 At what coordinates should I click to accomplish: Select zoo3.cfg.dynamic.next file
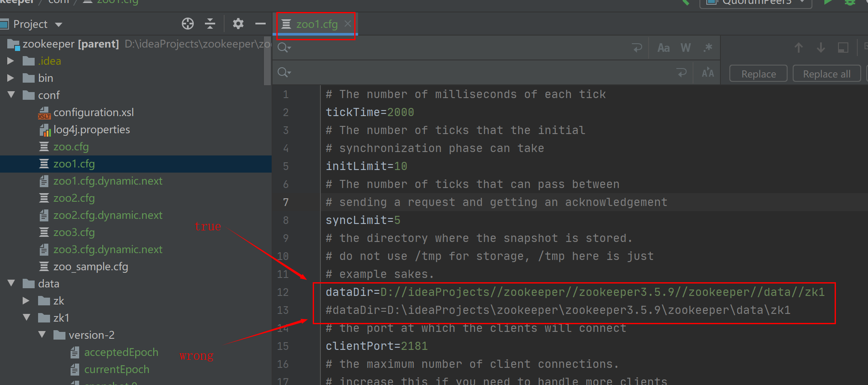(108, 249)
